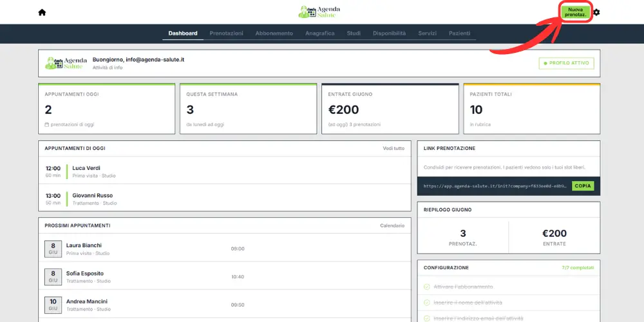This screenshot has height=322, width=644.
Task: Click the 09:00 time for Laura Bianchi
Action: (x=238, y=249)
